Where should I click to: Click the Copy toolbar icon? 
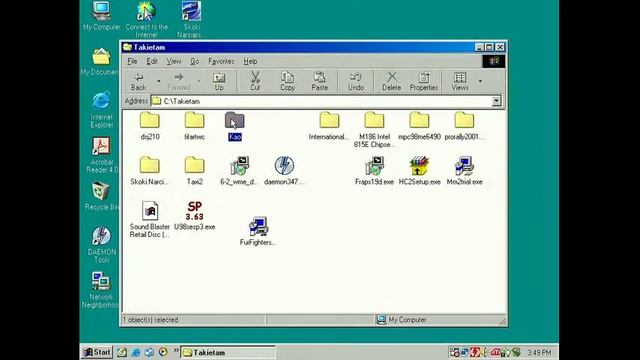287,81
